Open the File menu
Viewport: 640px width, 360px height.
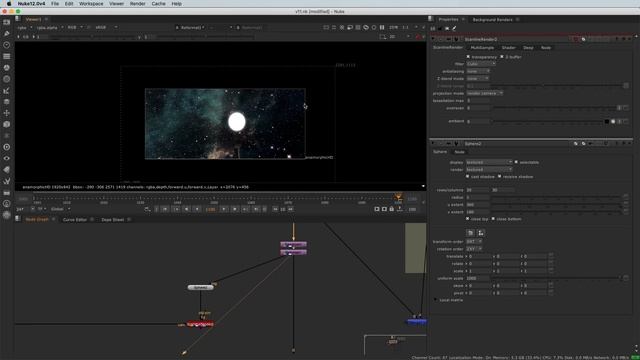[x=55, y=4]
